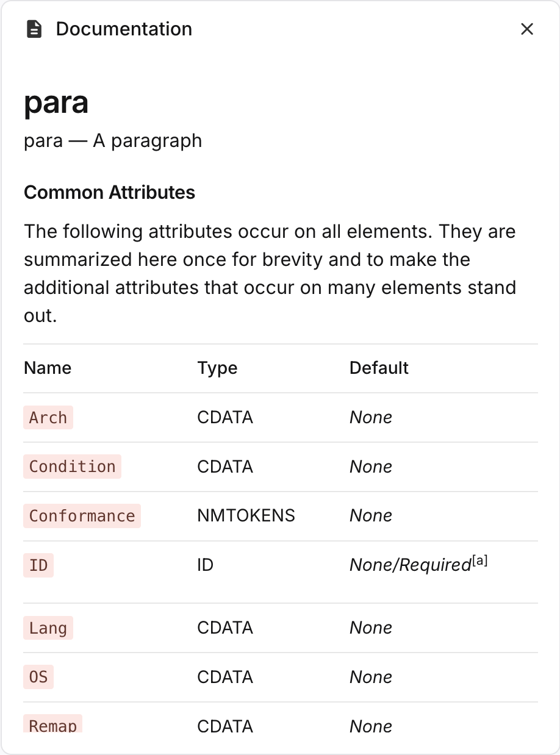Select the Remap attribute chip
The height and width of the screenshot is (755, 560).
[52, 726]
